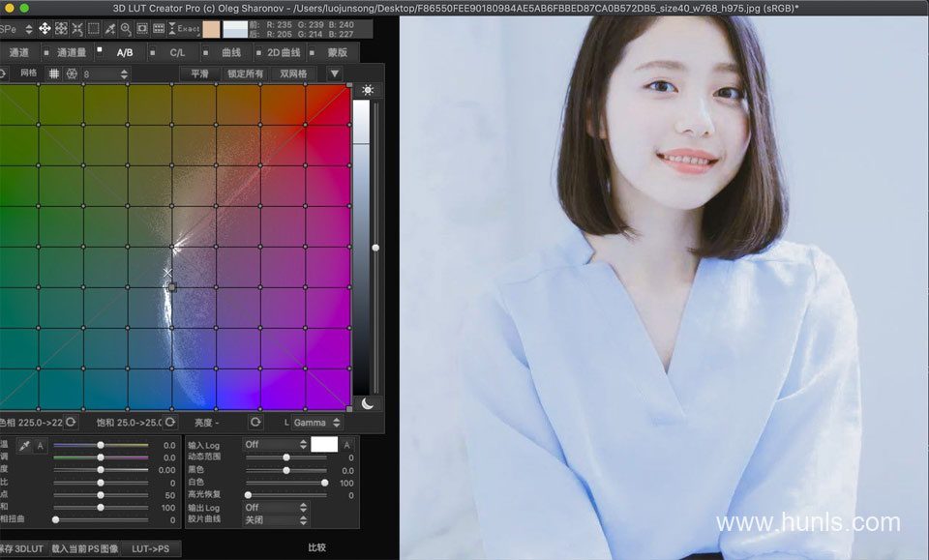Click the vertical luminance slider handle
This screenshot has height=560, width=929.
(x=375, y=248)
